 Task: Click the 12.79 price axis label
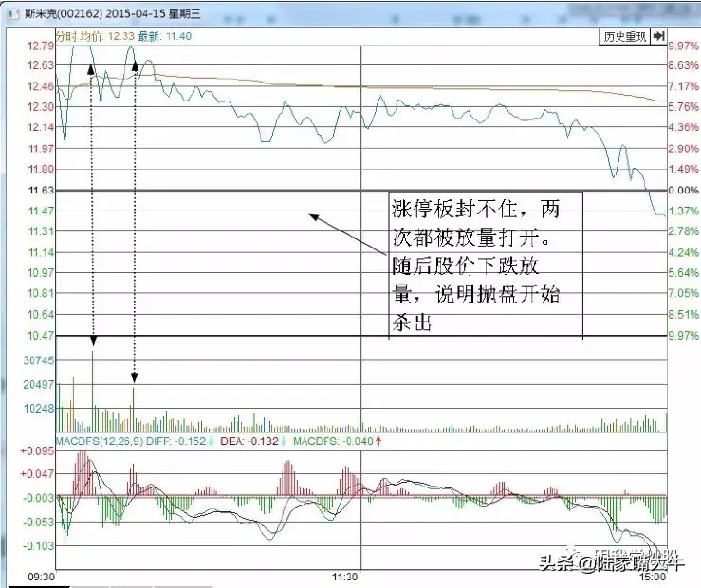(41, 46)
